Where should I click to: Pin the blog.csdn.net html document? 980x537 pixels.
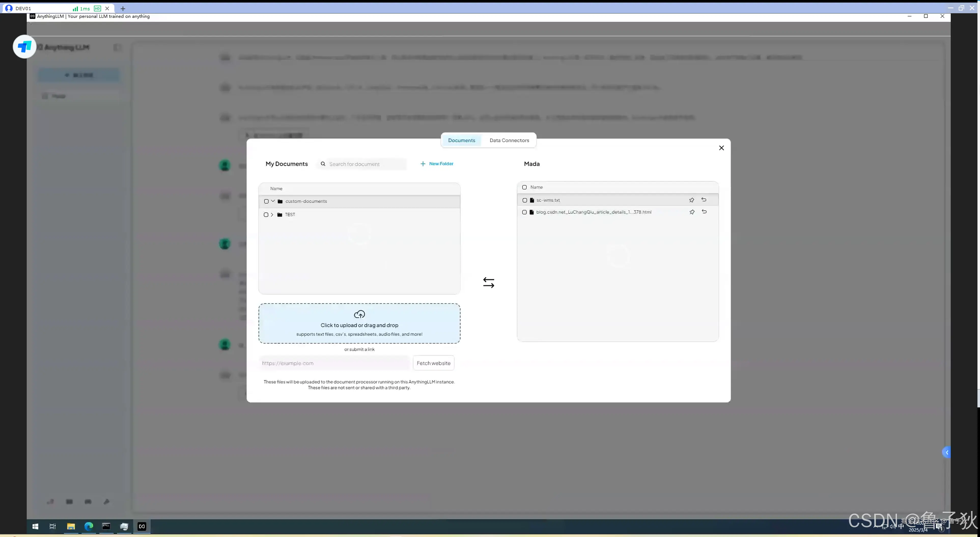(x=692, y=212)
